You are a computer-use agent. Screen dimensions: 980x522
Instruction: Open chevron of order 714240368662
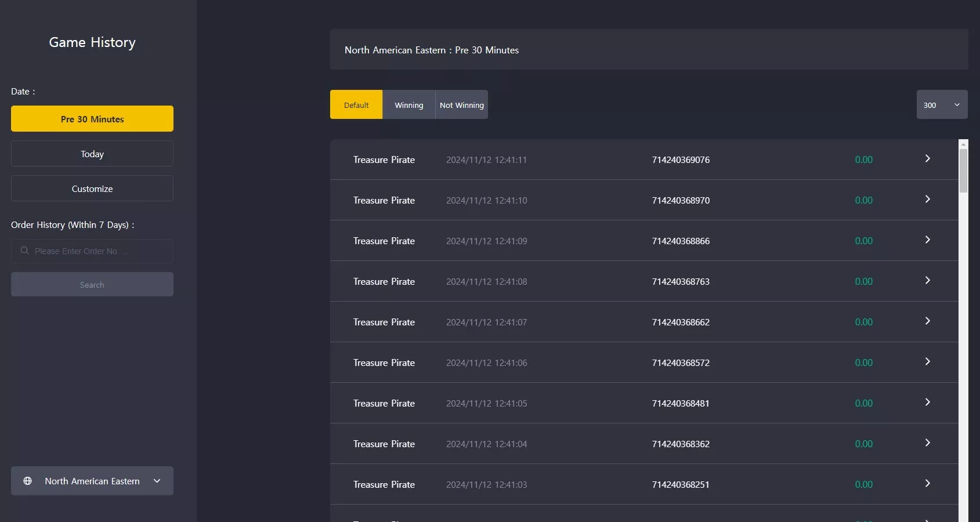(927, 321)
